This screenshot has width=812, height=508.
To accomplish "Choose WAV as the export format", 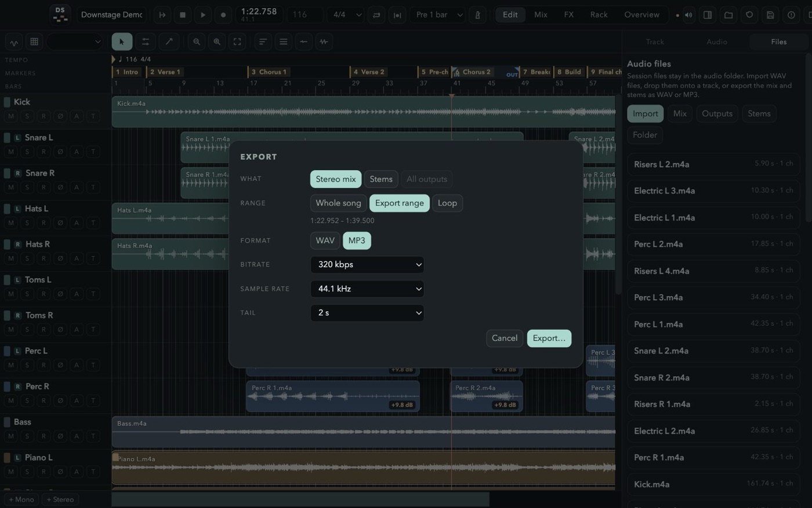I will pyautogui.click(x=325, y=240).
